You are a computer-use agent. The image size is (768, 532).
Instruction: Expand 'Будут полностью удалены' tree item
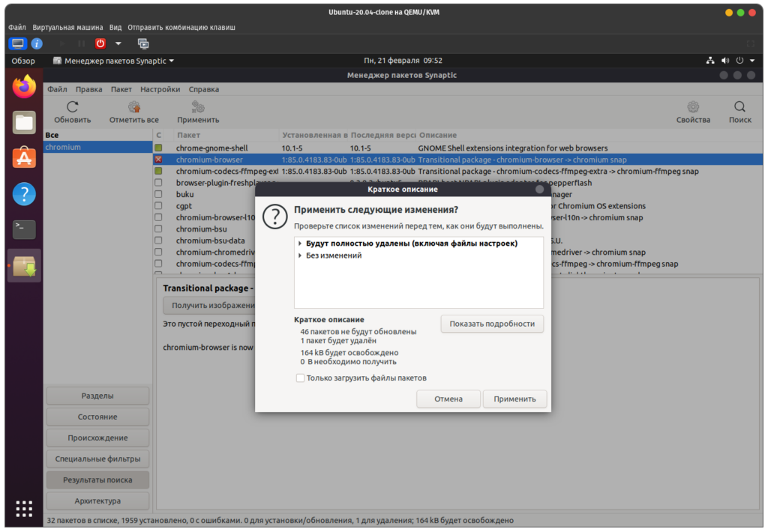(x=300, y=244)
